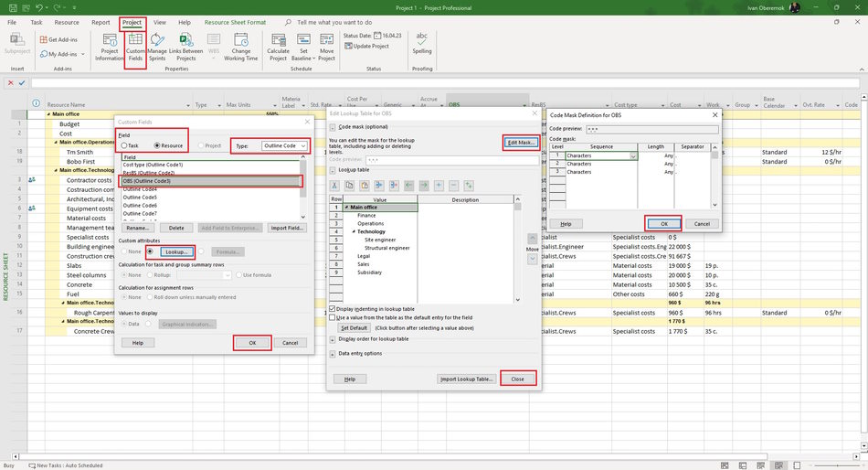Viewport: 868px width, 470px height.
Task: Click the Cut Row icon in lookup table
Action: pyautogui.click(x=334, y=185)
